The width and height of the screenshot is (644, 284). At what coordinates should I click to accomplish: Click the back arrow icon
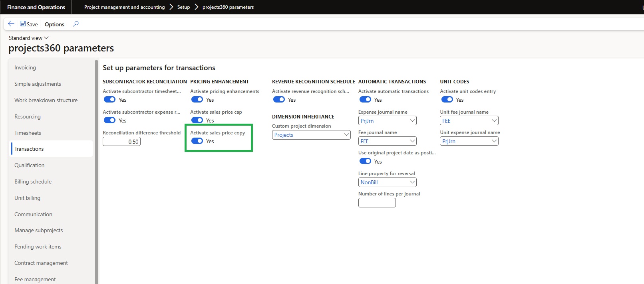point(11,24)
